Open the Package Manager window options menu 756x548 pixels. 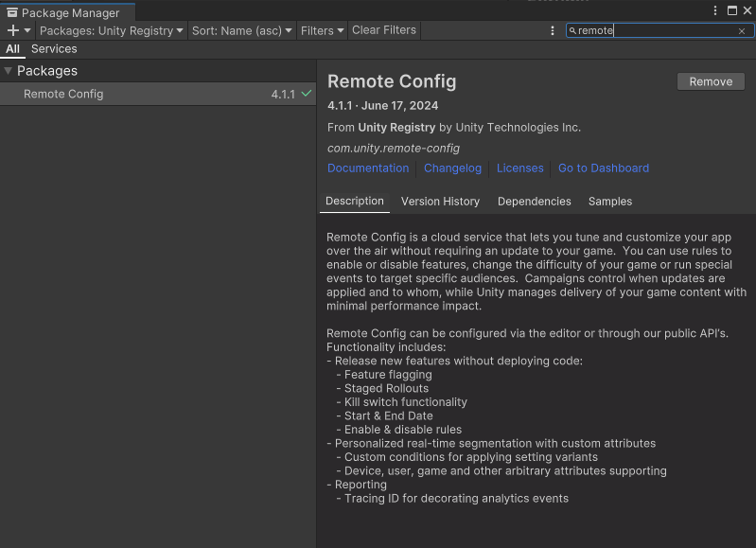[x=715, y=10]
